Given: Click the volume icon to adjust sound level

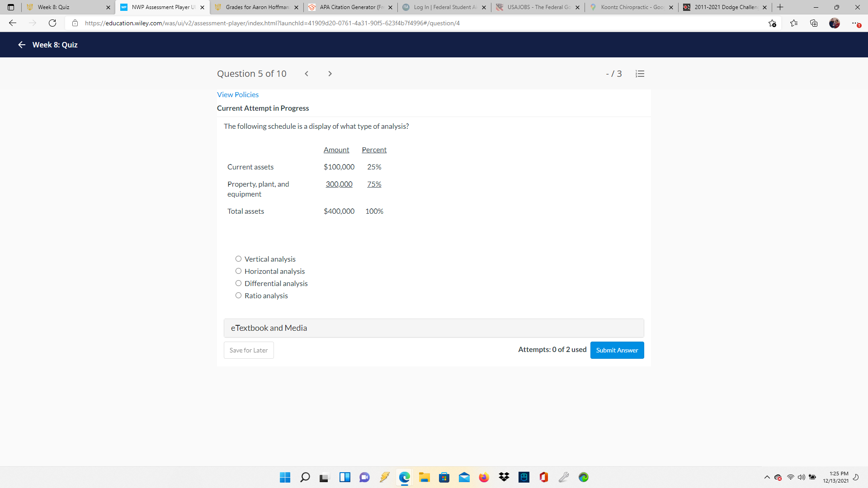Looking at the screenshot, I should (802, 477).
